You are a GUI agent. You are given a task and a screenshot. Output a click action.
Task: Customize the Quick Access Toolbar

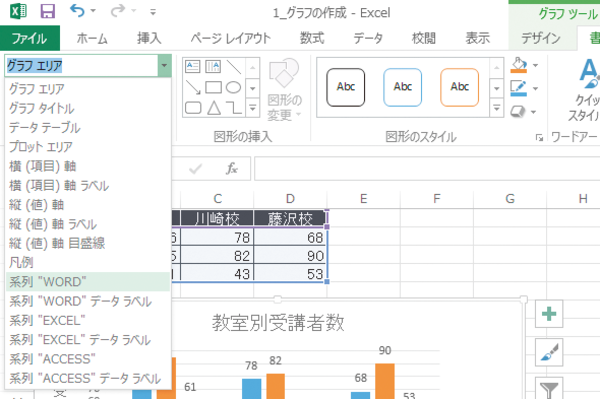153,12
